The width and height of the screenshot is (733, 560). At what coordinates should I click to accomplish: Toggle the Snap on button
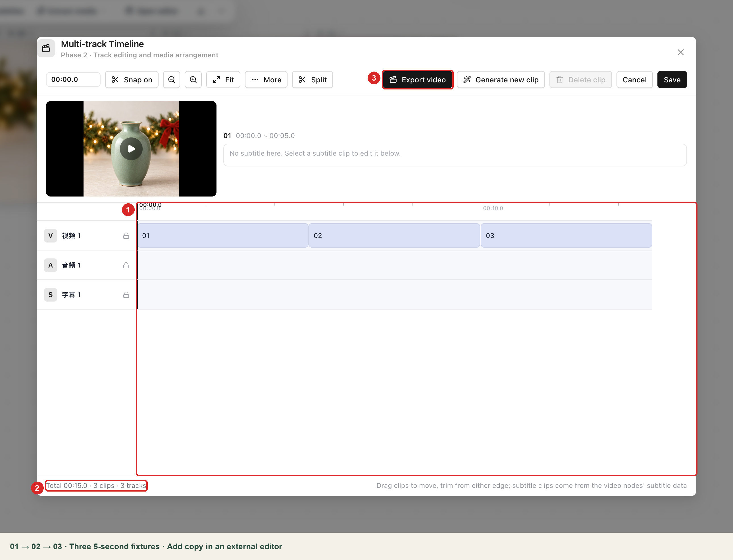pyautogui.click(x=132, y=80)
